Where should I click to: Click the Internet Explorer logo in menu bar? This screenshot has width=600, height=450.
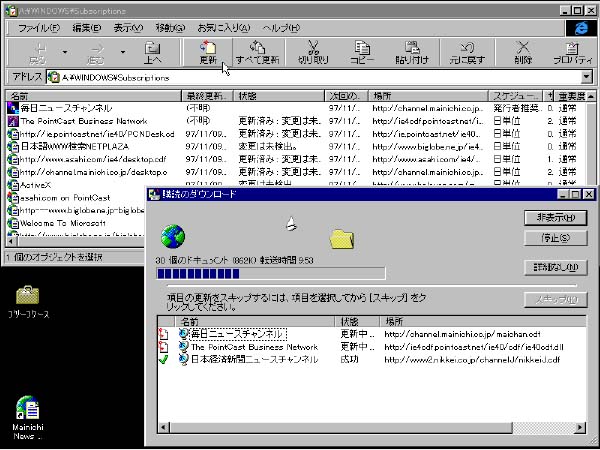click(581, 28)
